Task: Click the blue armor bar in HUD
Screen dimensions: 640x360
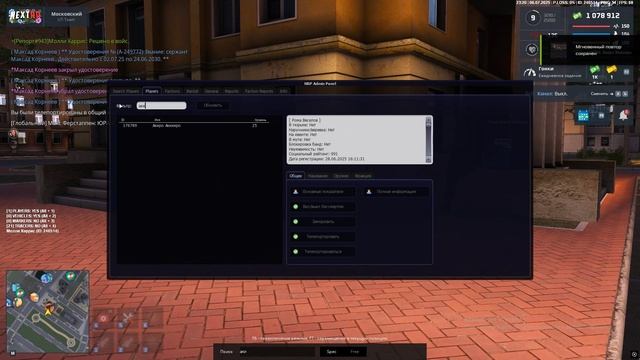Action: coord(591,34)
